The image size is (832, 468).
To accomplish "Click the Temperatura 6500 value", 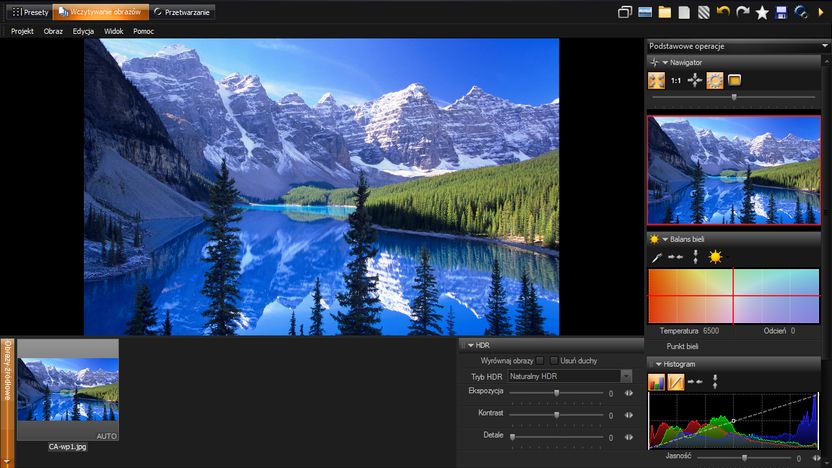I will tap(711, 331).
